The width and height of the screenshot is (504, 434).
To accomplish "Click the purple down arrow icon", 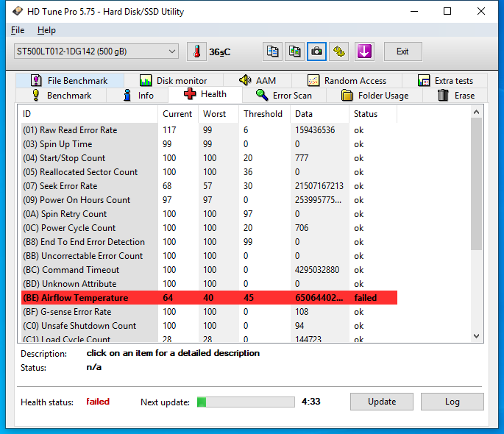I will pos(364,51).
